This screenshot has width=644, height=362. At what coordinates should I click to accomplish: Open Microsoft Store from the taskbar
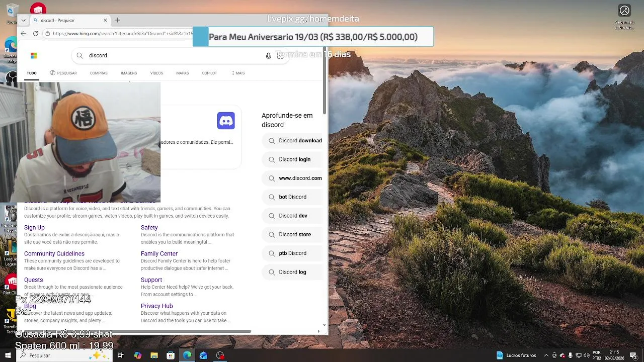tap(171, 355)
